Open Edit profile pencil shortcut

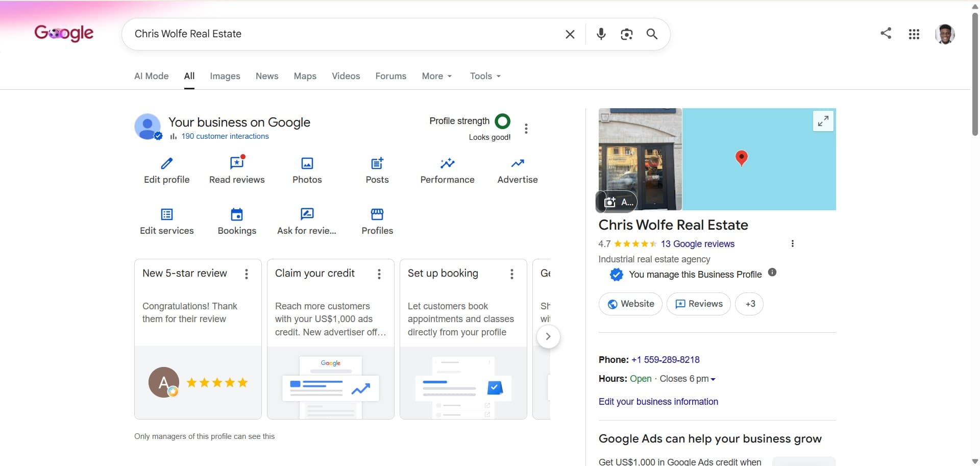[x=167, y=170]
